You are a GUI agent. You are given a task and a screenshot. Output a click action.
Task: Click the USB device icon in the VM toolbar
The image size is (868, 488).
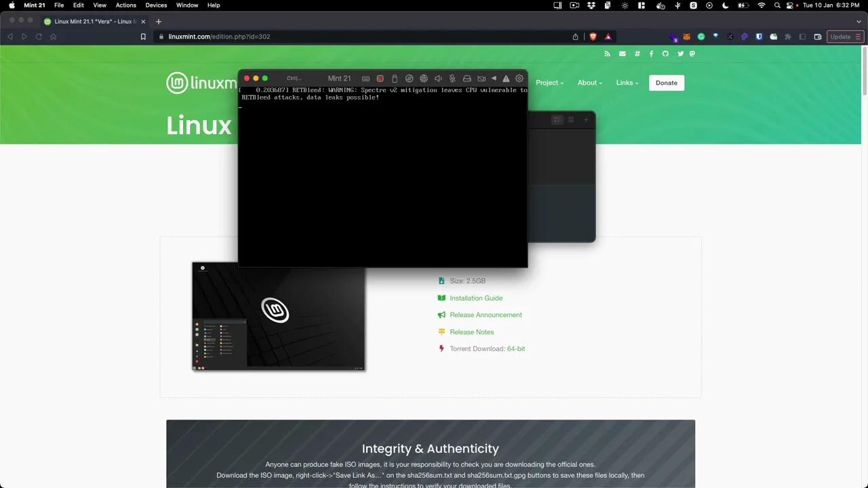[395, 78]
